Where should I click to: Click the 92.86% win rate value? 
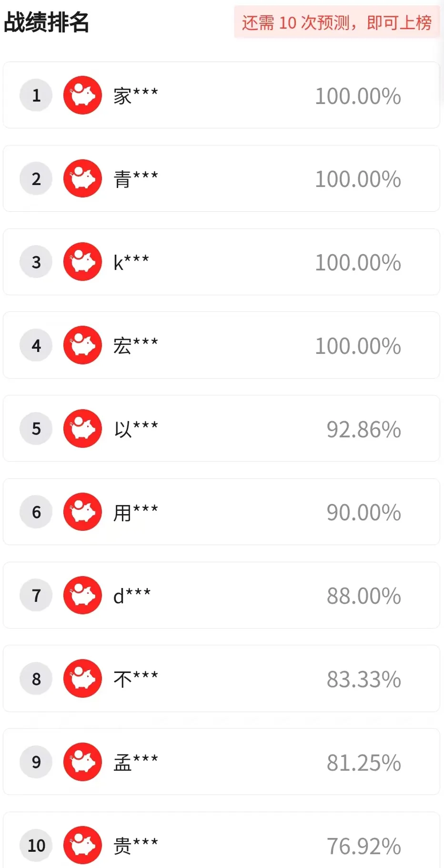click(x=363, y=429)
